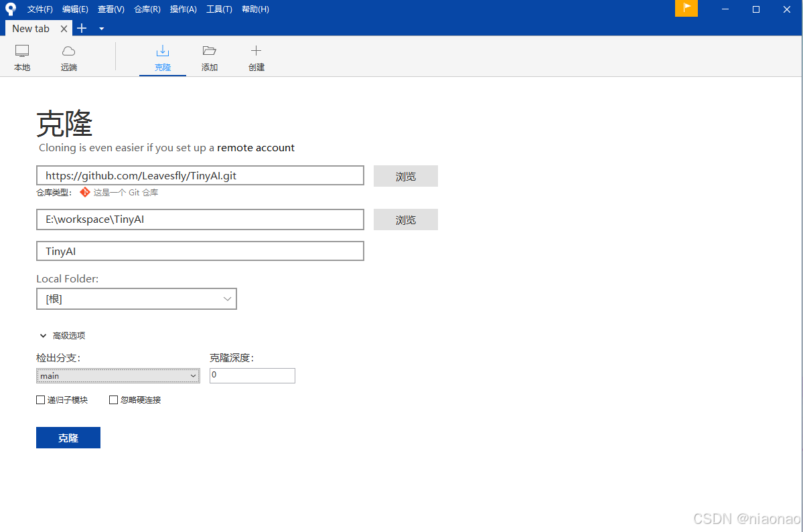Open the 检出分支 main branch dropdown

[118, 376]
